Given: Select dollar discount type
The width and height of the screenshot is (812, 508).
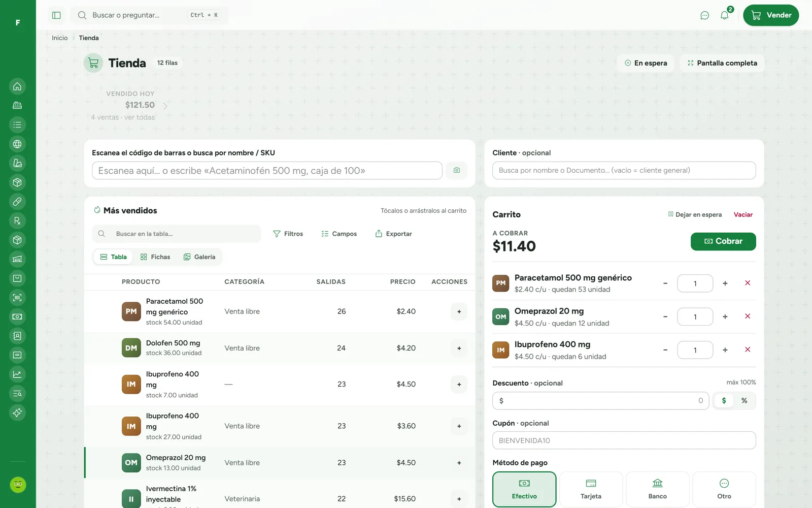Looking at the screenshot, I should (724, 401).
